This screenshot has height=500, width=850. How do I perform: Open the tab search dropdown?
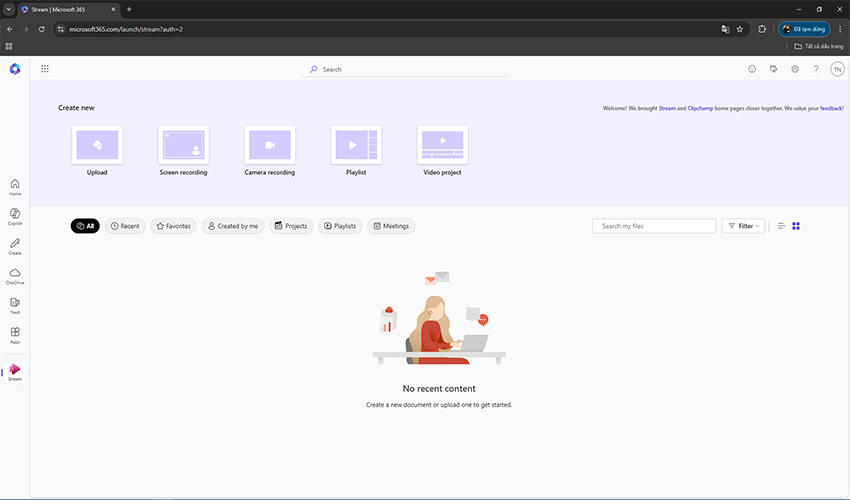(x=9, y=9)
